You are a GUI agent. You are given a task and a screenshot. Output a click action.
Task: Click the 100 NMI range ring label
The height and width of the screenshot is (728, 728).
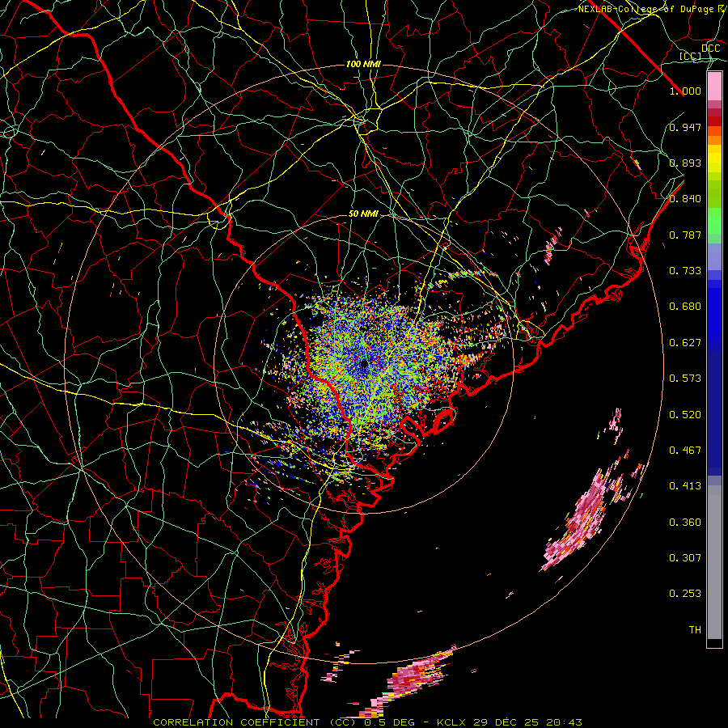tap(363, 64)
